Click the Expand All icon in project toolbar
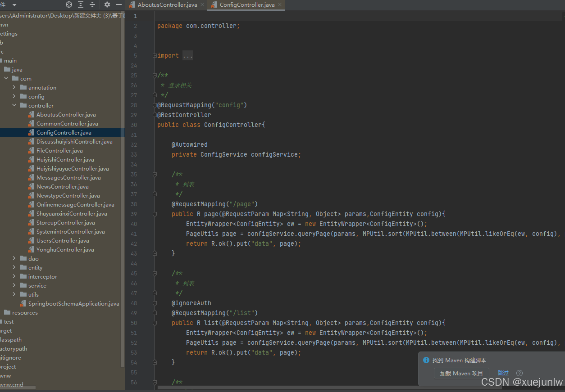 click(81, 5)
